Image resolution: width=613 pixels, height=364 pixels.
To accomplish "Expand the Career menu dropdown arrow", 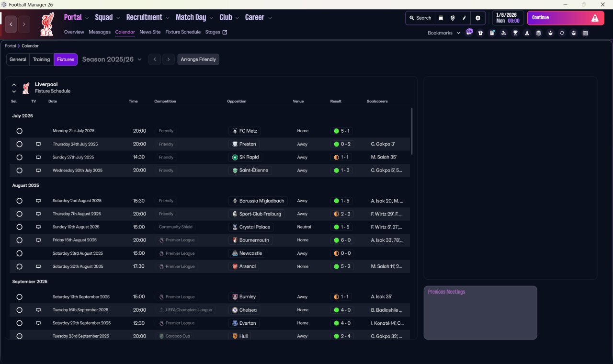I will (270, 18).
